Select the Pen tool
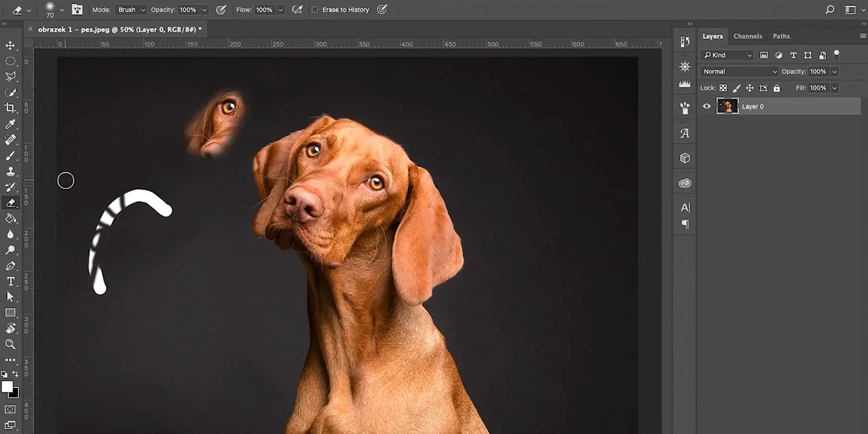This screenshot has width=868, height=434. tap(10, 266)
